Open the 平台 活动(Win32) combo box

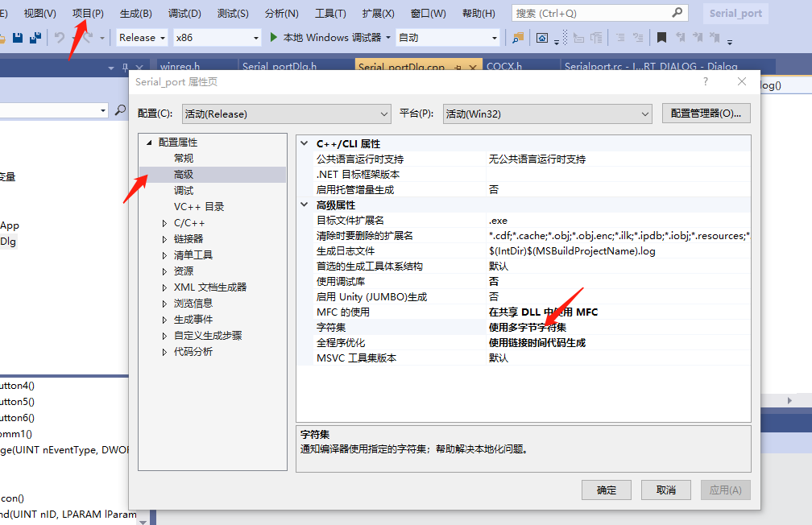[x=548, y=114]
